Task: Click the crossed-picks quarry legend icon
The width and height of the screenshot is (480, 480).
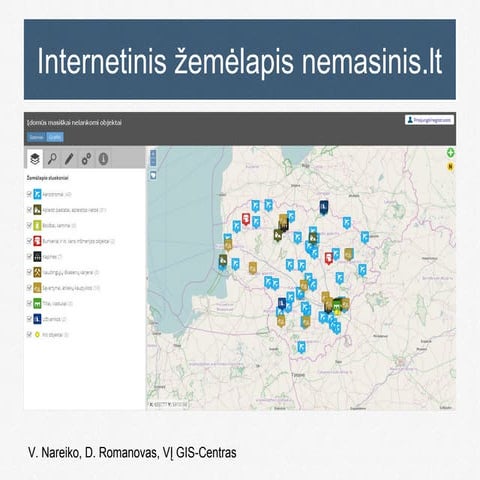Action: point(37,272)
